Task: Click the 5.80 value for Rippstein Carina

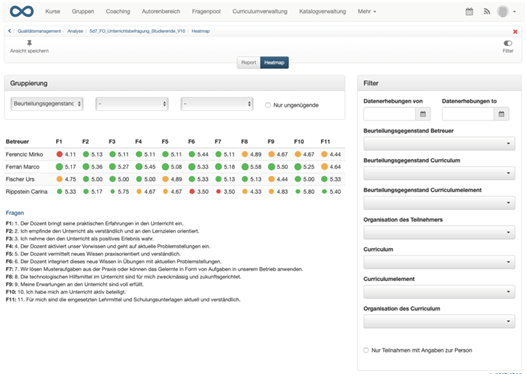Action: pyautogui.click(x=309, y=192)
